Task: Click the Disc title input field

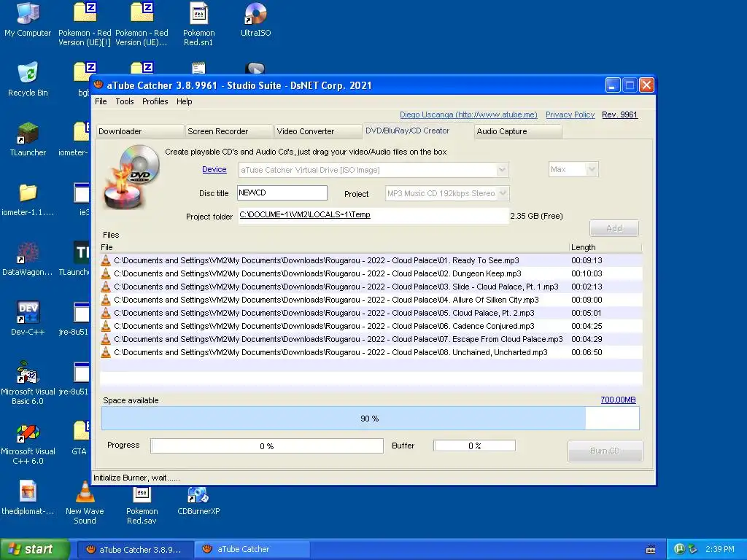Action: (x=282, y=192)
